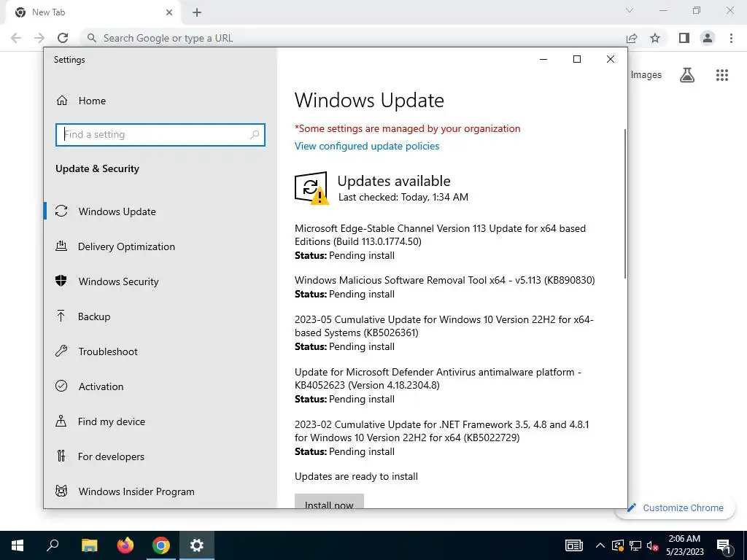Click the Troubleshoot wrench icon
This screenshot has height=560, width=747.
point(61,351)
